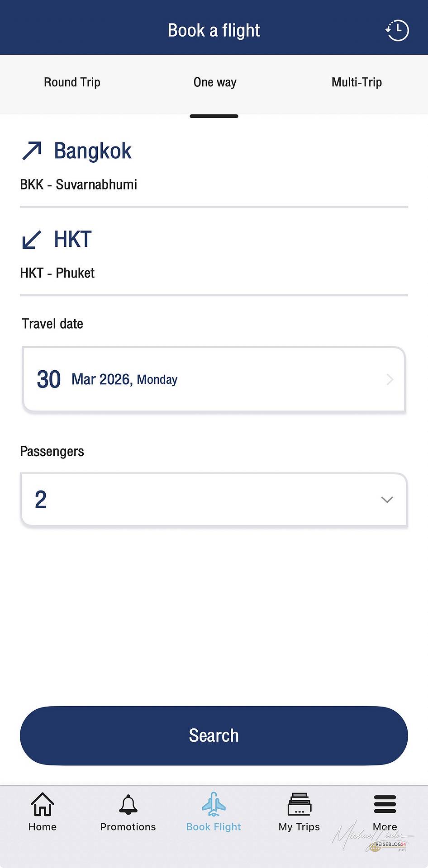Tap the HKT - Phuket airport text

[x=57, y=273]
